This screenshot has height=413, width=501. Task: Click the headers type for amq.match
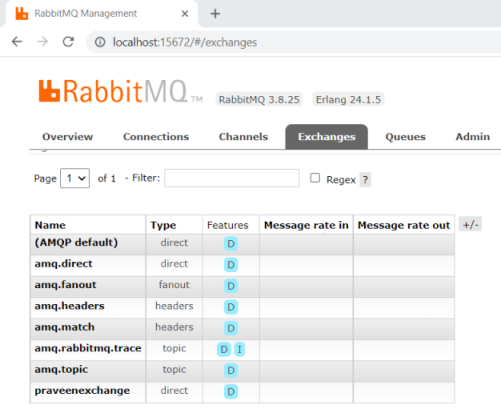pos(174,327)
